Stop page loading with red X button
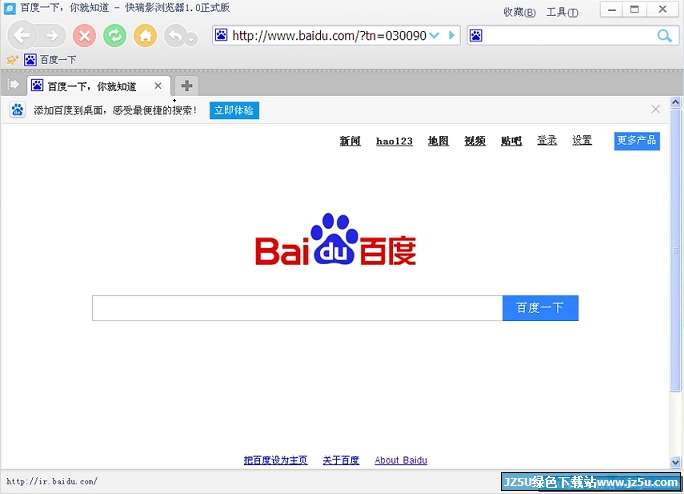The height and width of the screenshot is (494, 684). (85, 35)
